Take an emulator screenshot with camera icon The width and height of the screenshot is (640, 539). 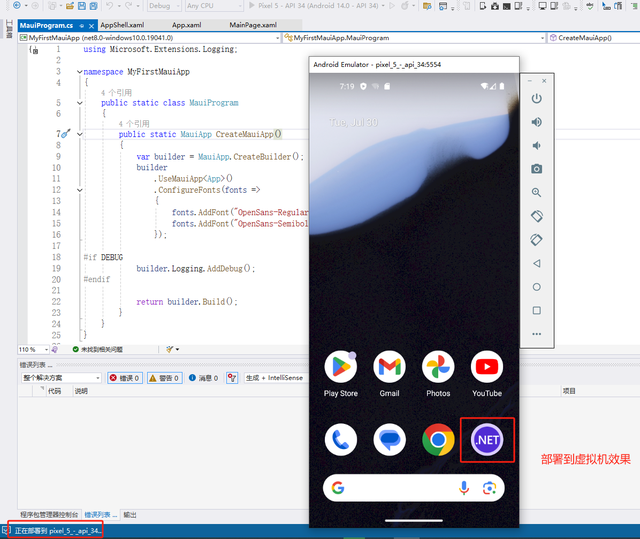pos(536,169)
